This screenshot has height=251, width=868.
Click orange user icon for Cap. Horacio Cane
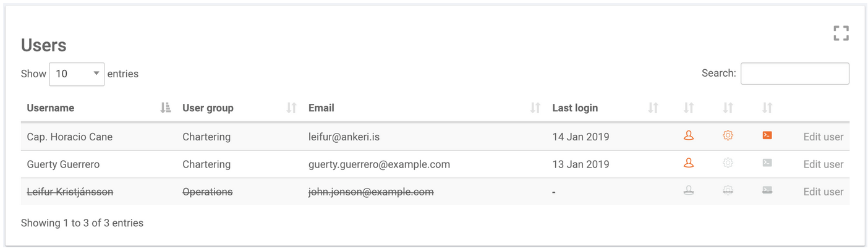point(688,135)
